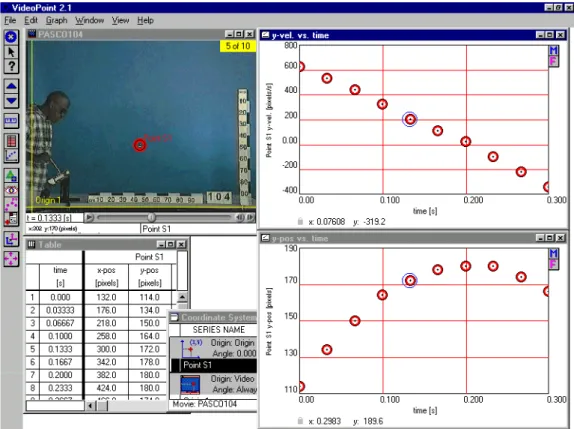Step the movie forward one frame
Image resolution: width=574 pixels, height=429 pixels.
tap(251, 218)
